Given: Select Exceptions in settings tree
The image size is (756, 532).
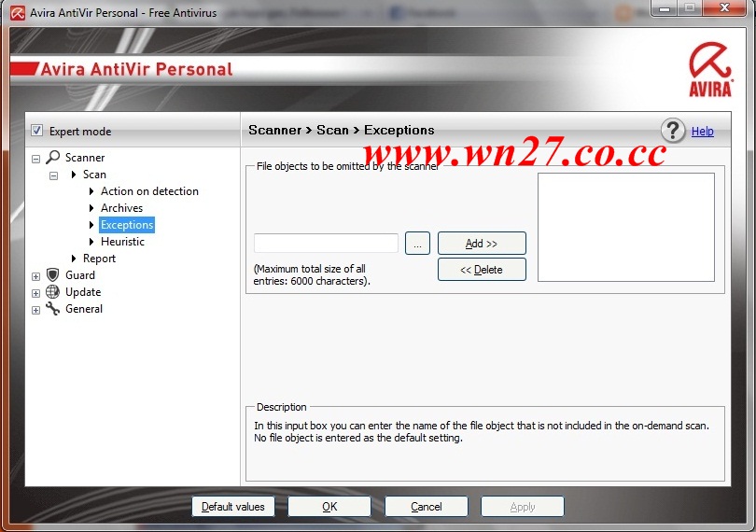Looking at the screenshot, I should [127, 225].
